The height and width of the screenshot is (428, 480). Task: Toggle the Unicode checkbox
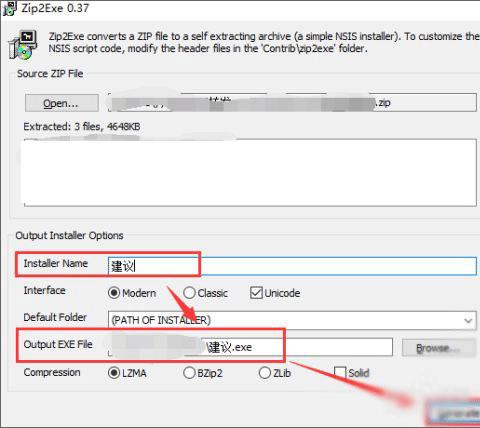tap(275, 293)
